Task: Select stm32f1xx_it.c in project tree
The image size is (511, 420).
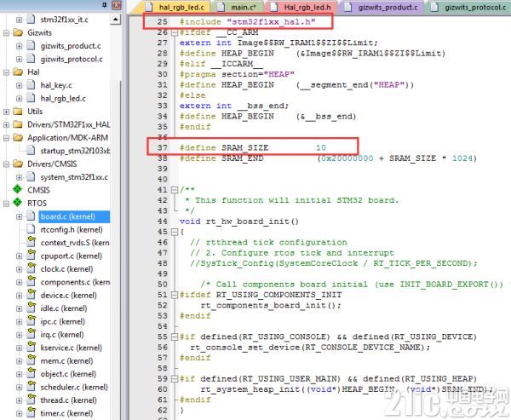Action: pos(64,20)
